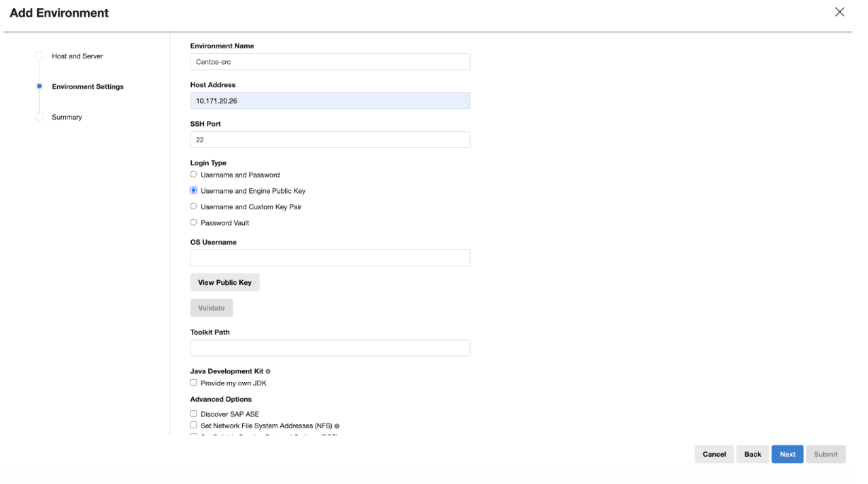Choose Username and Engine Public Key
Image resolution: width=868 pixels, height=484 pixels.
tap(194, 191)
